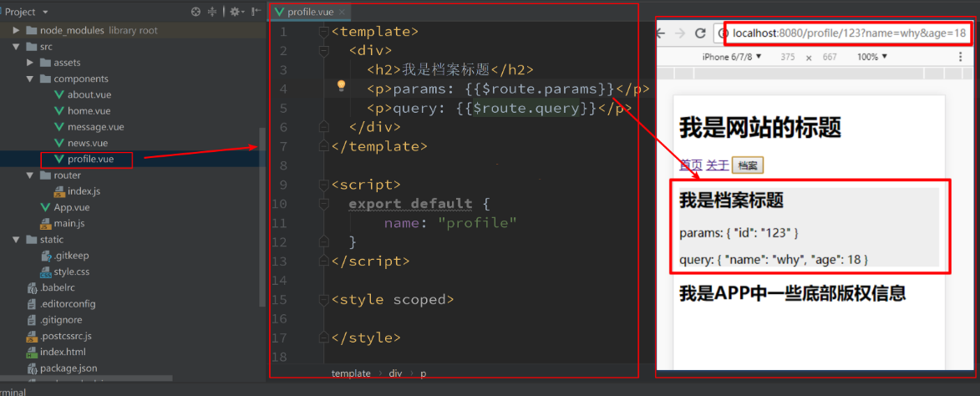The image size is (980, 396).
Task: Select news.vue in the project tree
Action: coord(81,143)
